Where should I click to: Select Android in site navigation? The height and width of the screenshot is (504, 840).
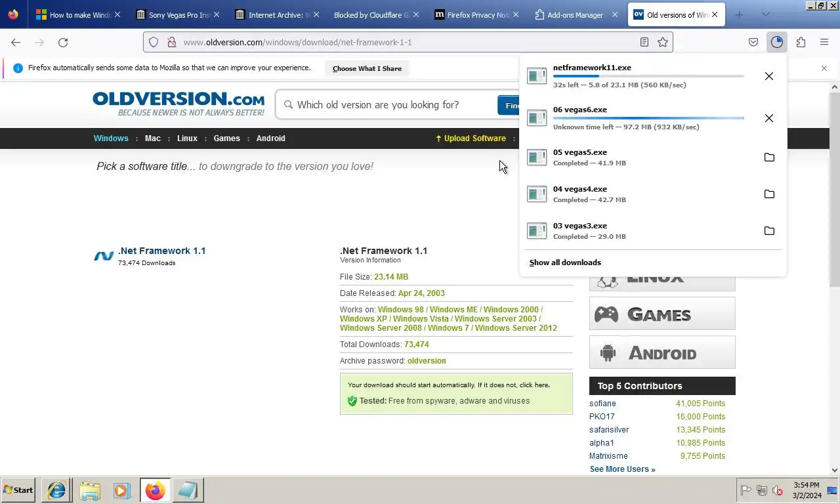pyautogui.click(x=270, y=138)
